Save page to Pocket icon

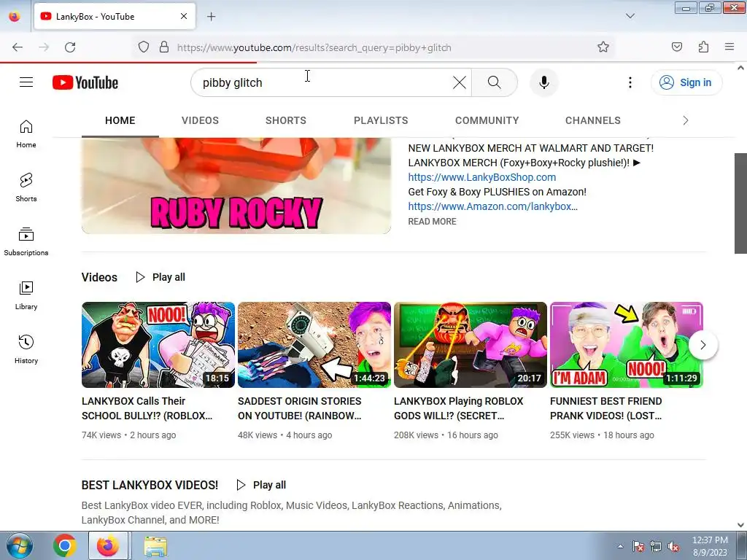[x=677, y=47]
